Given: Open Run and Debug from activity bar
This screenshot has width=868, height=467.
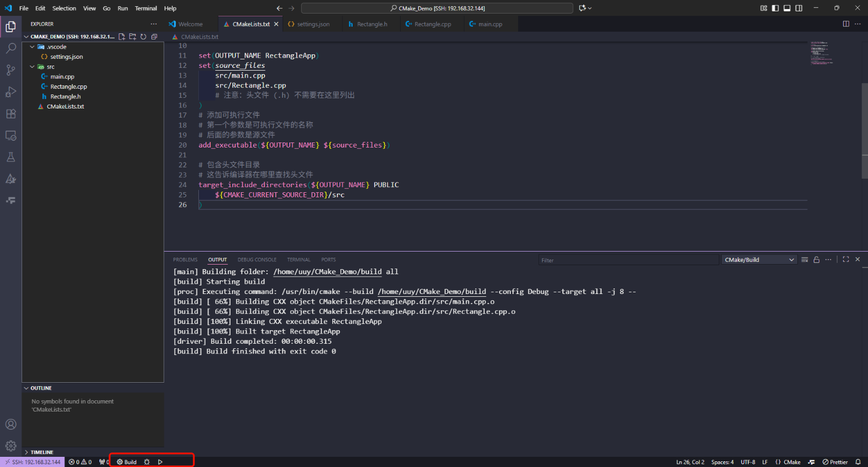Looking at the screenshot, I should [x=11, y=92].
